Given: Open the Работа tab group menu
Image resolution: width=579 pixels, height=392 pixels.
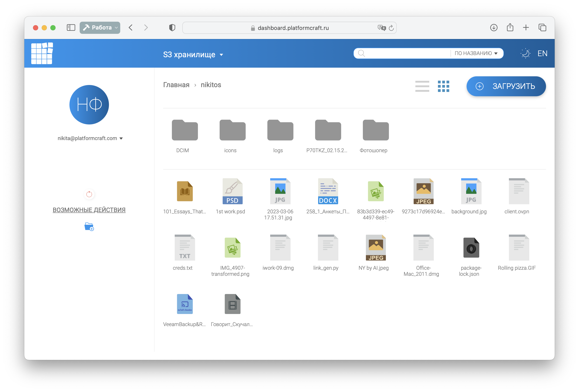Looking at the screenshot, I should (x=100, y=28).
